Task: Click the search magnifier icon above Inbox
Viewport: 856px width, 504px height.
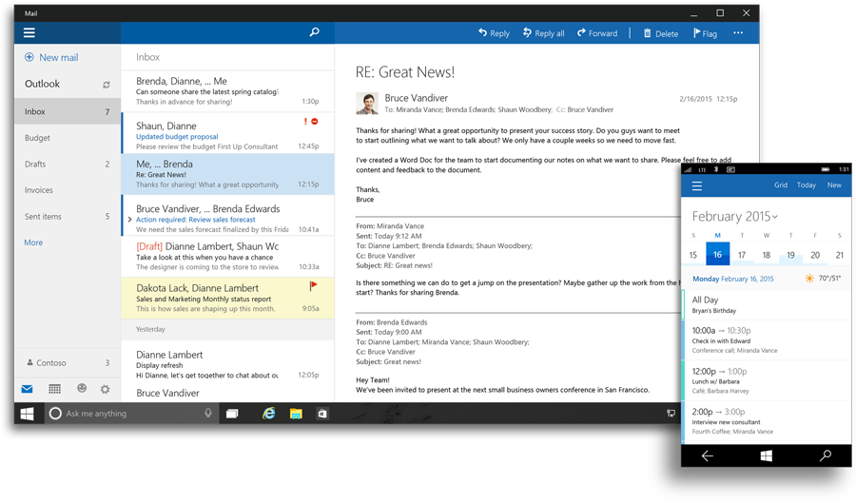Action: [314, 32]
